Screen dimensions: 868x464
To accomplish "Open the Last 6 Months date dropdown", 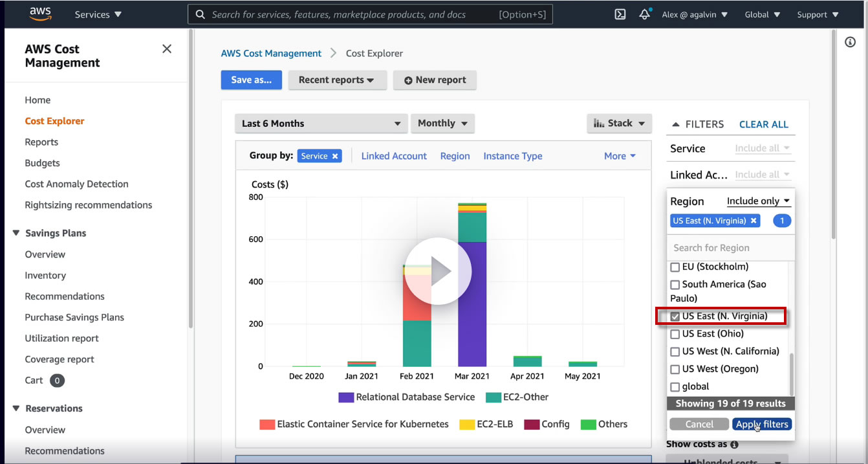I will 321,124.
